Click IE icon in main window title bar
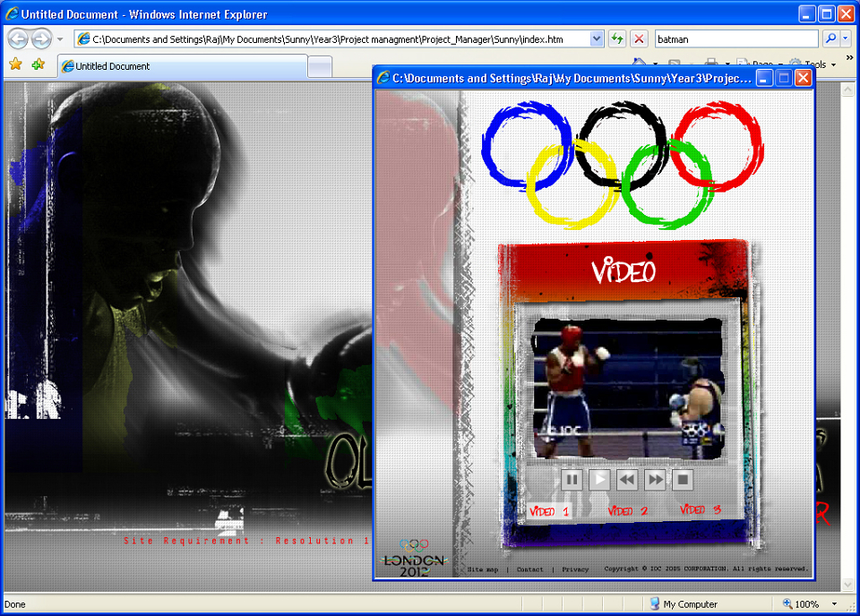860x616 pixels. coord(12,13)
